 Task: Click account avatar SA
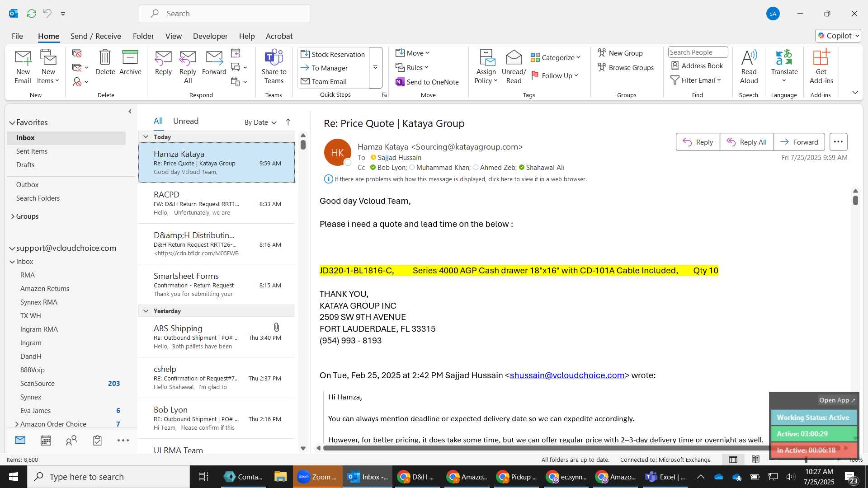coord(773,14)
